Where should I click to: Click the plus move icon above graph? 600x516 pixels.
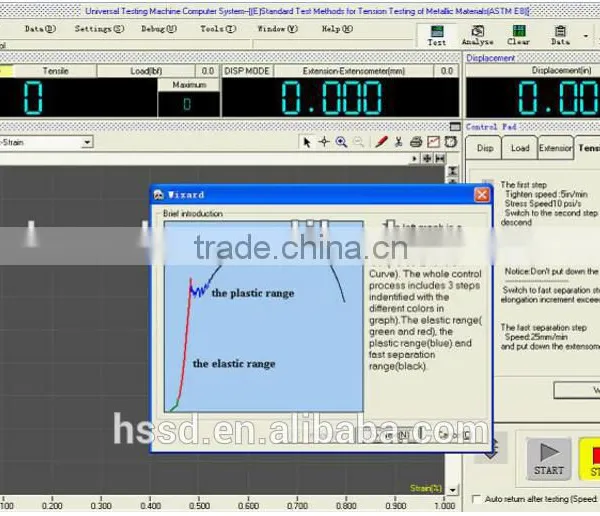427,158
